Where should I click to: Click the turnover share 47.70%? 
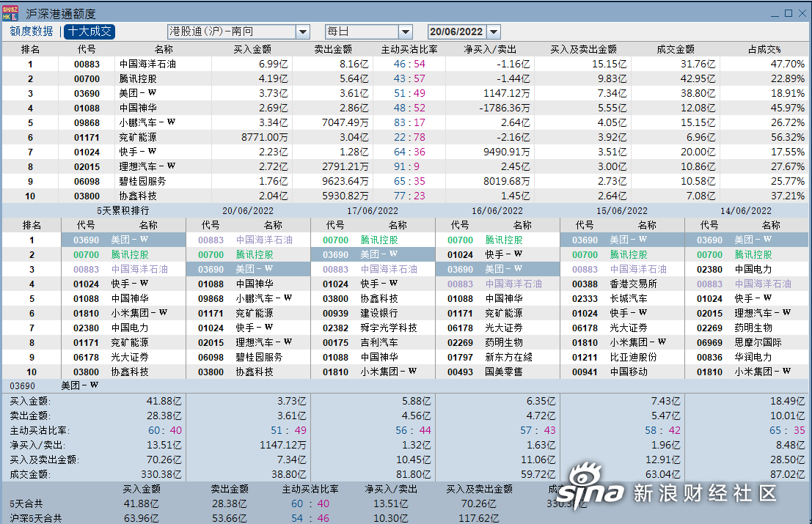tap(788, 64)
